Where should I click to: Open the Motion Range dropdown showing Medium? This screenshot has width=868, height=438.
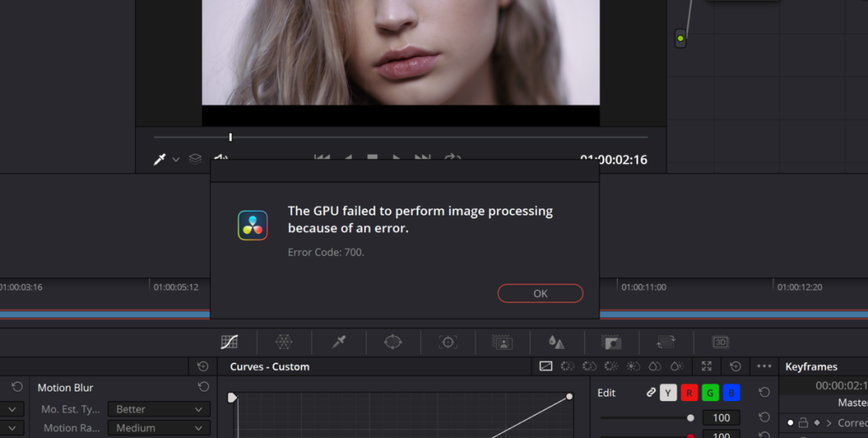click(158, 428)
